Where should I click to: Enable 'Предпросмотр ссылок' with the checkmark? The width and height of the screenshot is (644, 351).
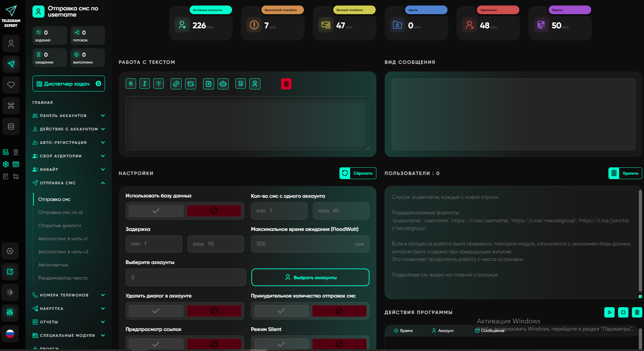tap(156, 344)
